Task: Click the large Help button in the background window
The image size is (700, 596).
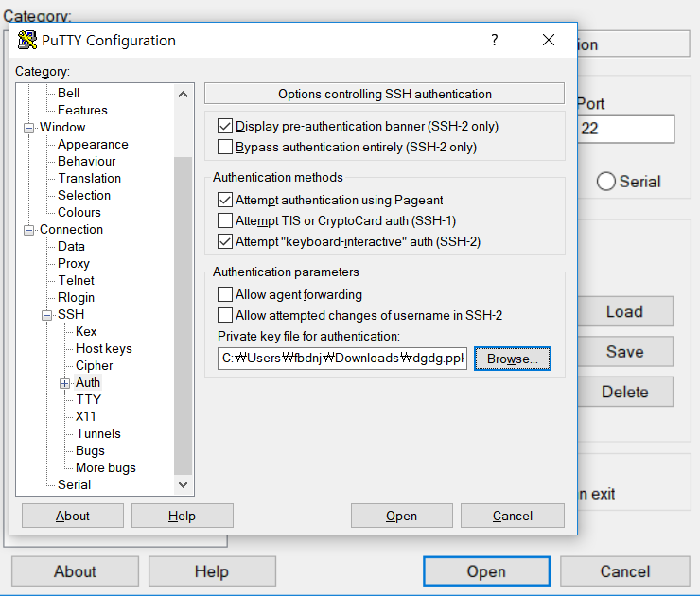Action: [212, 571]
